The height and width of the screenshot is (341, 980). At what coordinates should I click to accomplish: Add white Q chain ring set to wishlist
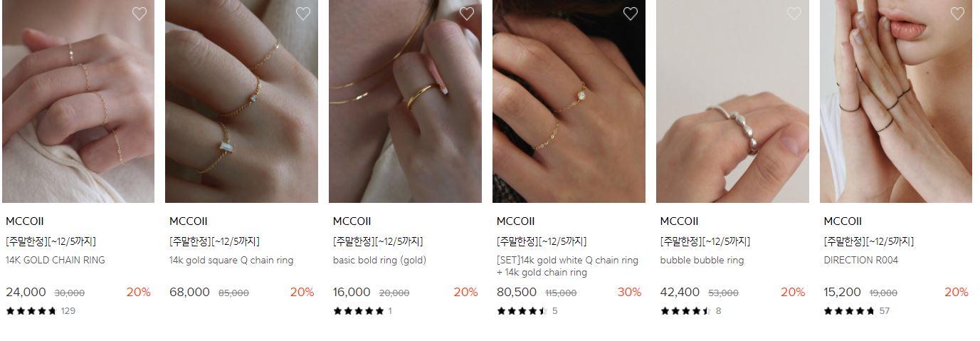coord(631,14)
